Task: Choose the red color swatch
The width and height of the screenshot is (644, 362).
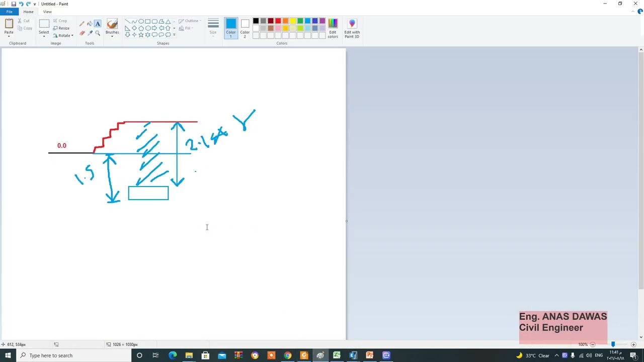Action: click(278, 21)
